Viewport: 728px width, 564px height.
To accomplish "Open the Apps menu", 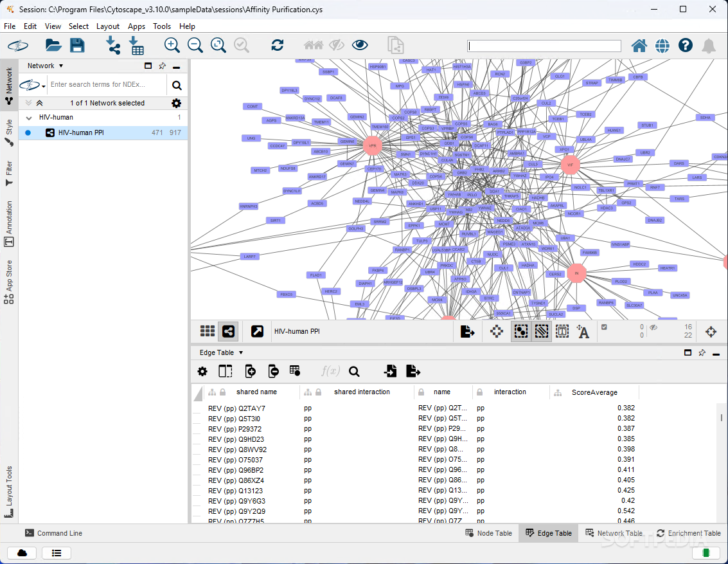I will click(136, 26).
